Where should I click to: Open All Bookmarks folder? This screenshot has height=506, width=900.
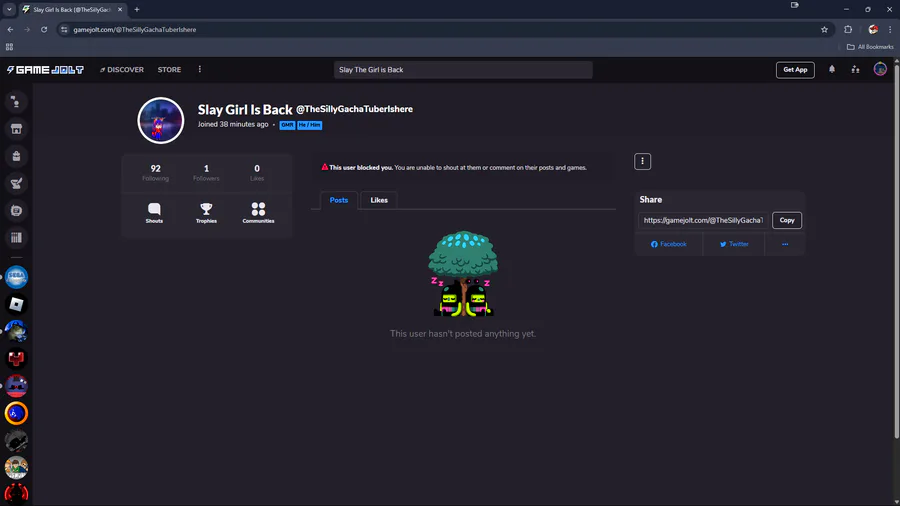870,47
